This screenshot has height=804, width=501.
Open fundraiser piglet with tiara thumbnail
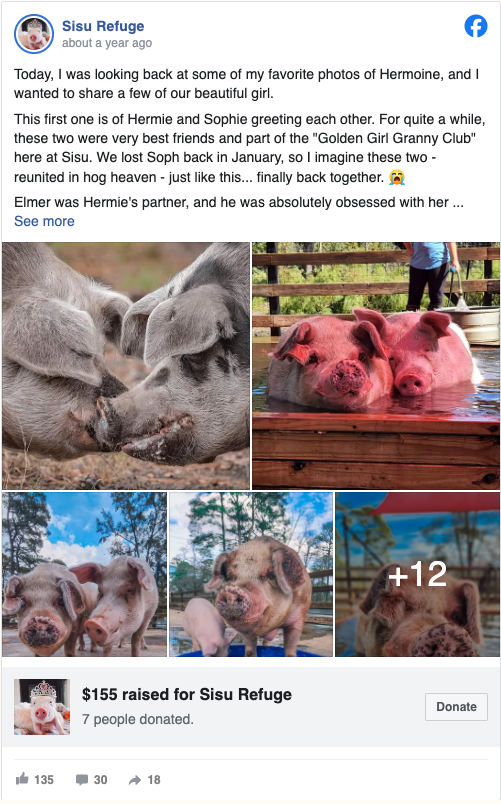[42, 707]
